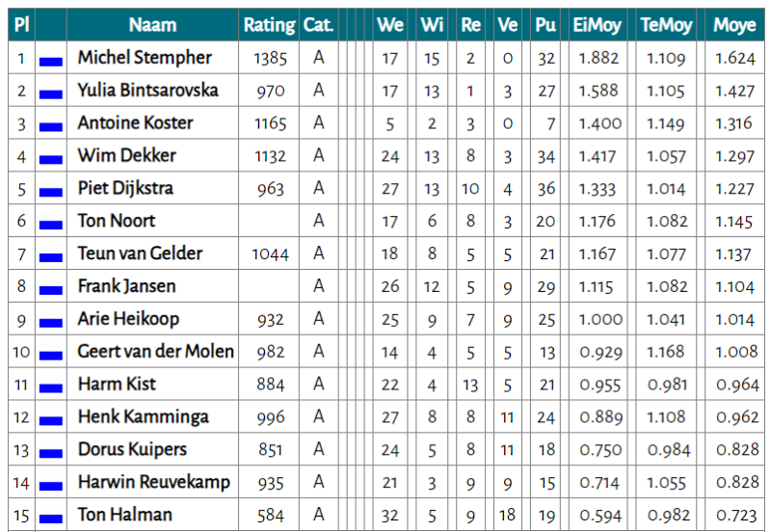Click blue bar icon beside Henk Kamminga
This screenshot has height=532, width=770.
[x=51, y=421]
